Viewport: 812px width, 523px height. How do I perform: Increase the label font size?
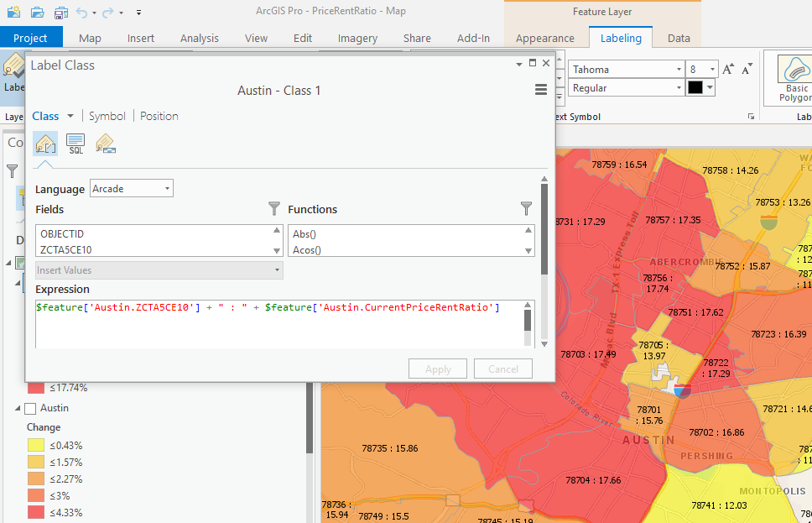coord(728,69)
